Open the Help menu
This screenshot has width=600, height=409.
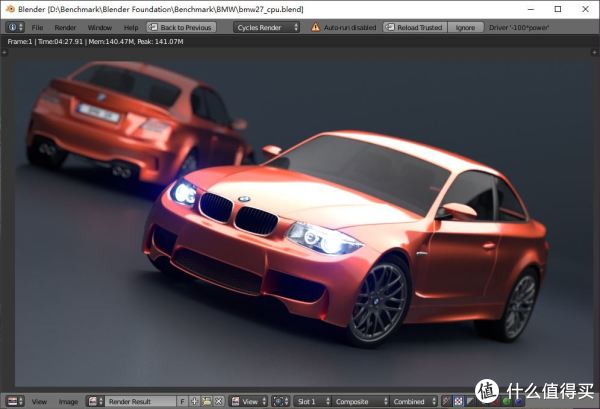[x=131, y=28]
